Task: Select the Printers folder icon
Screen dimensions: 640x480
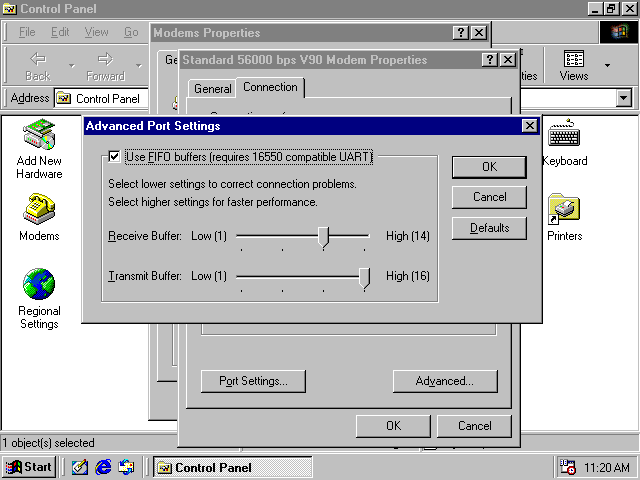Action: click(x=564, y=209)
